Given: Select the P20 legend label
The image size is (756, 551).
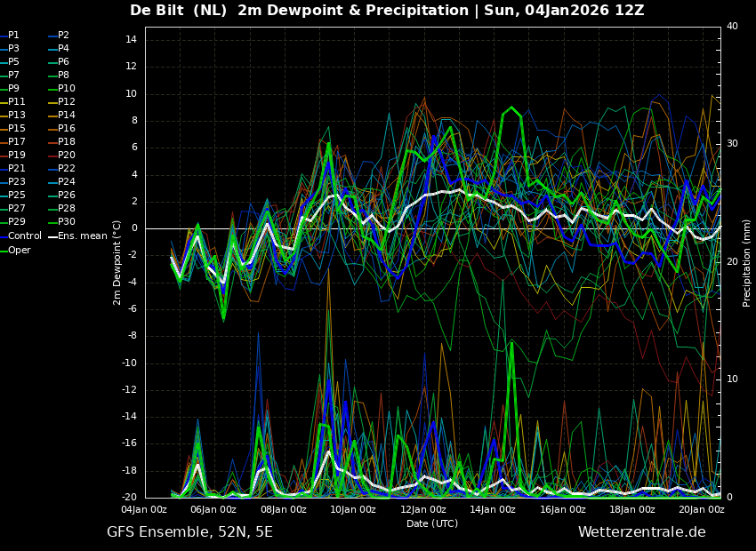Looking at the screenshot, I should point(67,156).
